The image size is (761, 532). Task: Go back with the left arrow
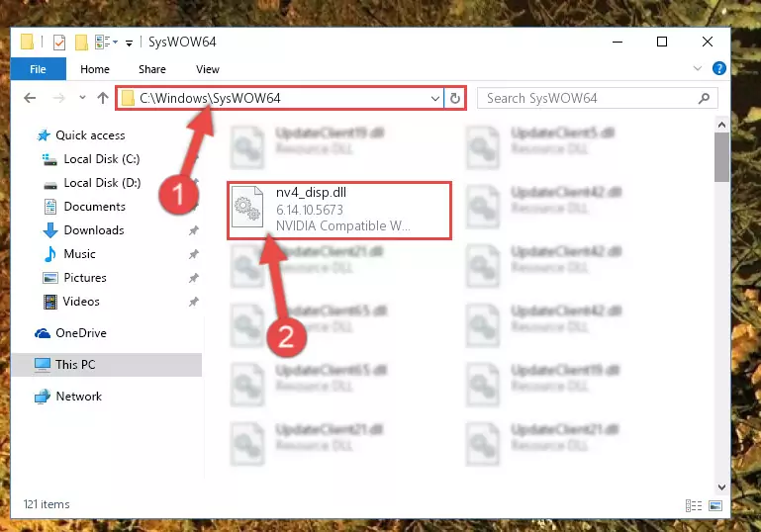[30, 98]
